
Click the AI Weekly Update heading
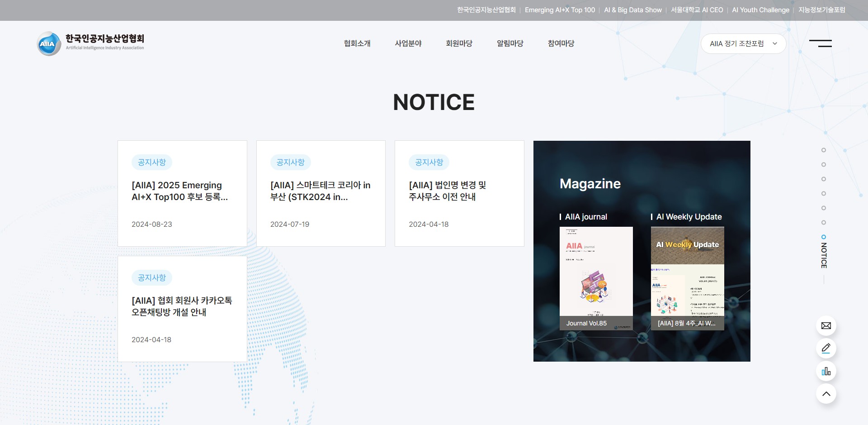tap(689, 217)
